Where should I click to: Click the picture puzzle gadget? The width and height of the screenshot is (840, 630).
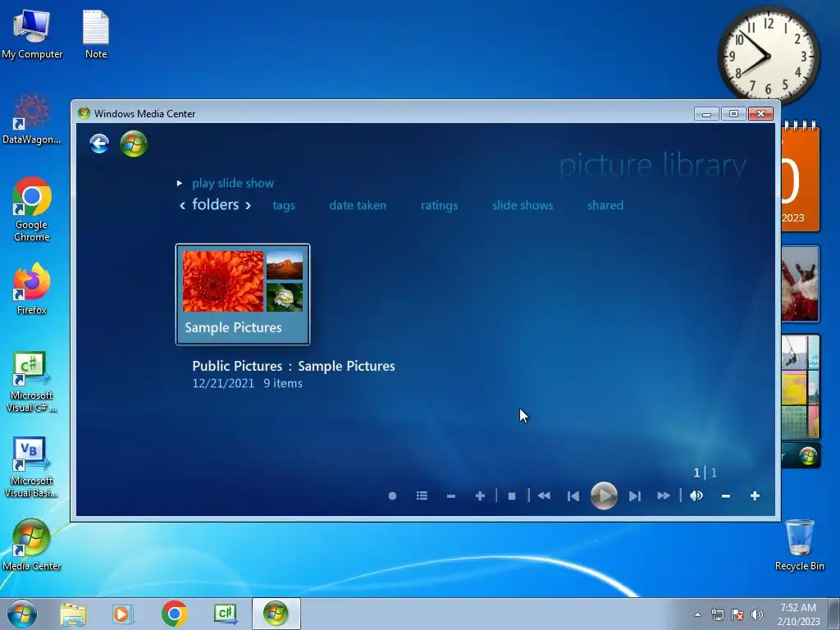(800, 387)
